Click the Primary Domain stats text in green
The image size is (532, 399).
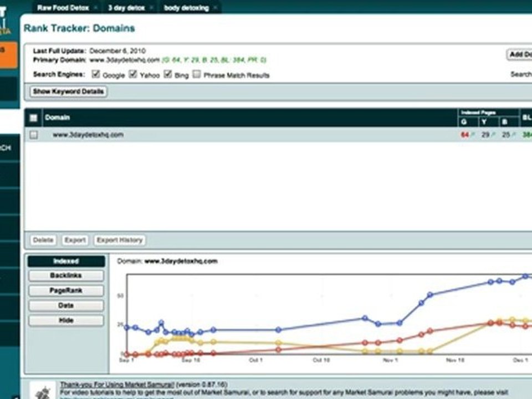pyautogui.click(x=214, y=60)
